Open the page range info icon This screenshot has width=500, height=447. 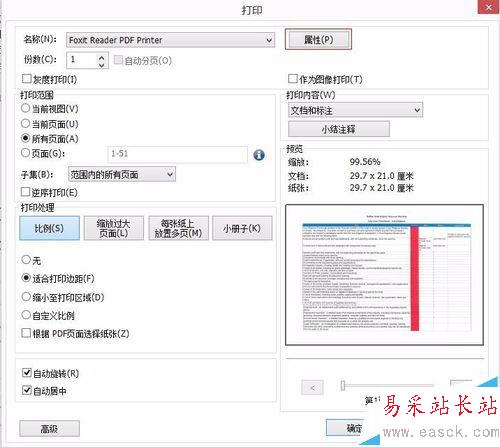click(259, 155)
